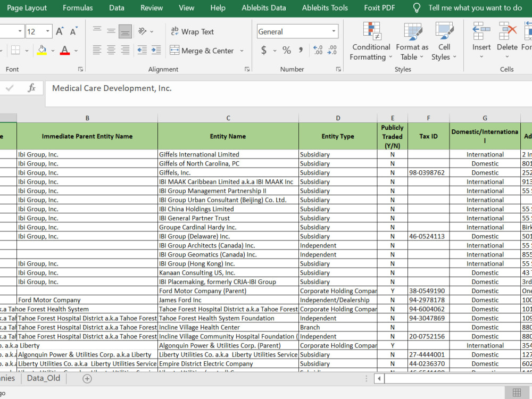Select column C header
Screen dimensions: 532x399
pos(228,118)
